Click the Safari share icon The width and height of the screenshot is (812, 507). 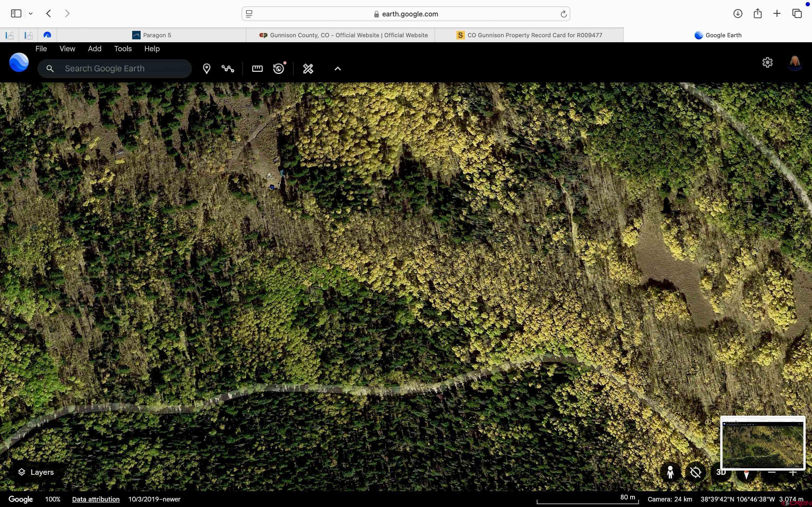pos(757,14)
